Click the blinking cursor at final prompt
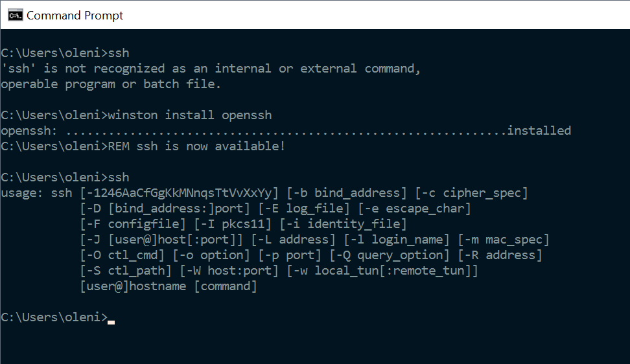 [111, 322]
